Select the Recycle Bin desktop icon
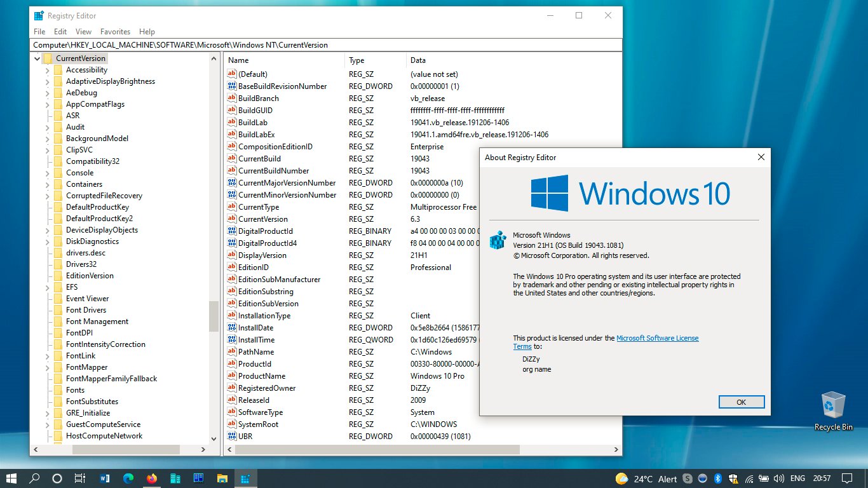 (833, 410)
